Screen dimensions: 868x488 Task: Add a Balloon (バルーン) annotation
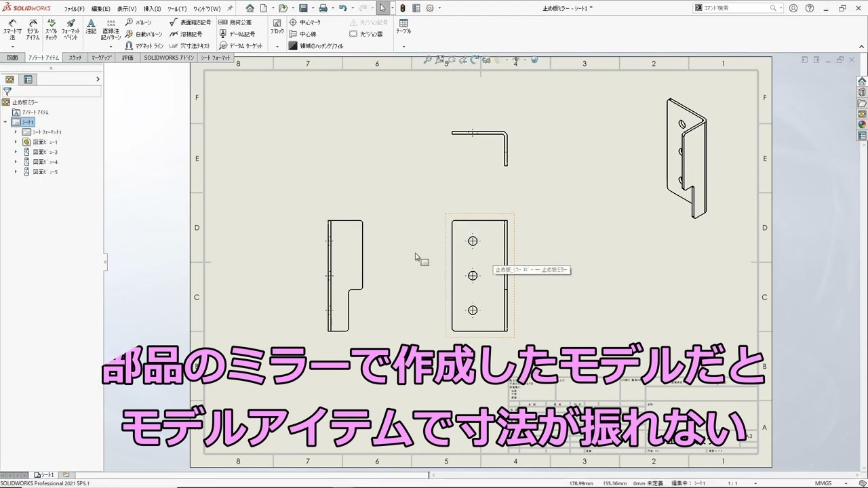click(x=139, y=22)
